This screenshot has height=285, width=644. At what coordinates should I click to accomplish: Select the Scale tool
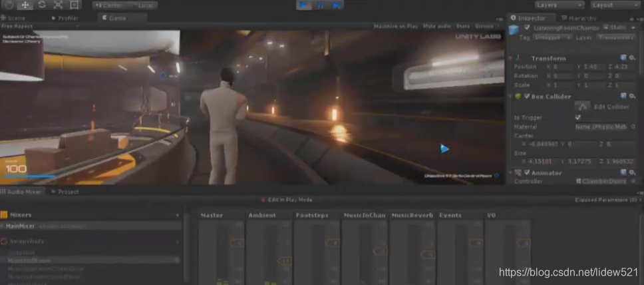[x=58, y=5]
